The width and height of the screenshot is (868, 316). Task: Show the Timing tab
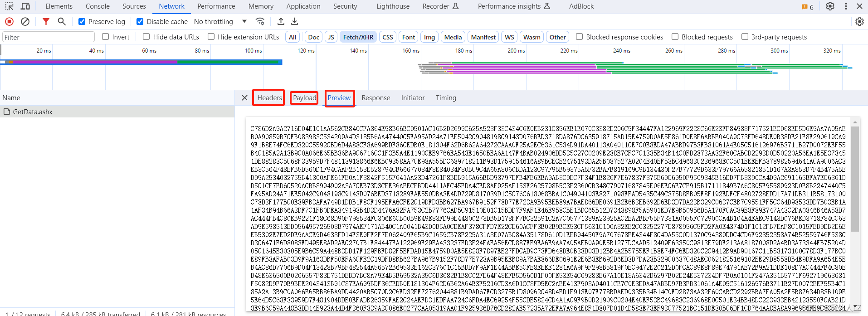446,98
